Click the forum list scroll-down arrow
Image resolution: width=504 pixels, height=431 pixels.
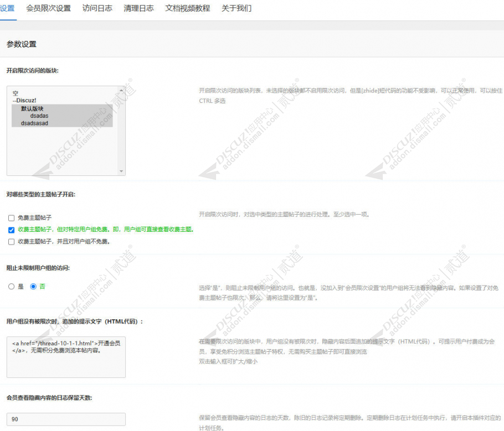pos(121,171)
